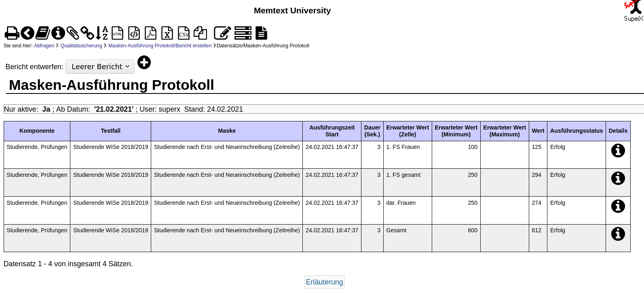Viewport: 644px width, 295px height.
Task: Open the Abfragen breadcrumb link
Action: [x=44, y=46]
